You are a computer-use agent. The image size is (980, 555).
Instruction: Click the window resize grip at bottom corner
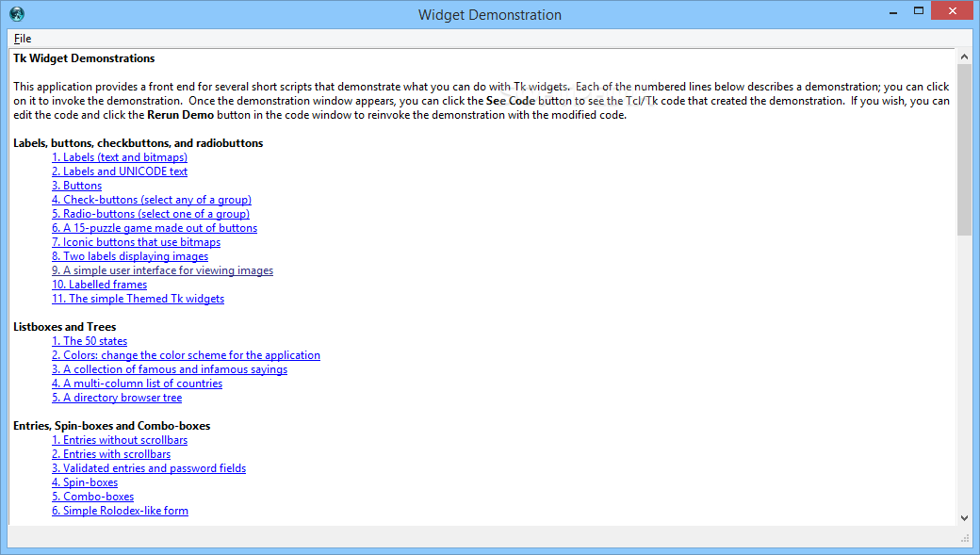coord(965,539)
